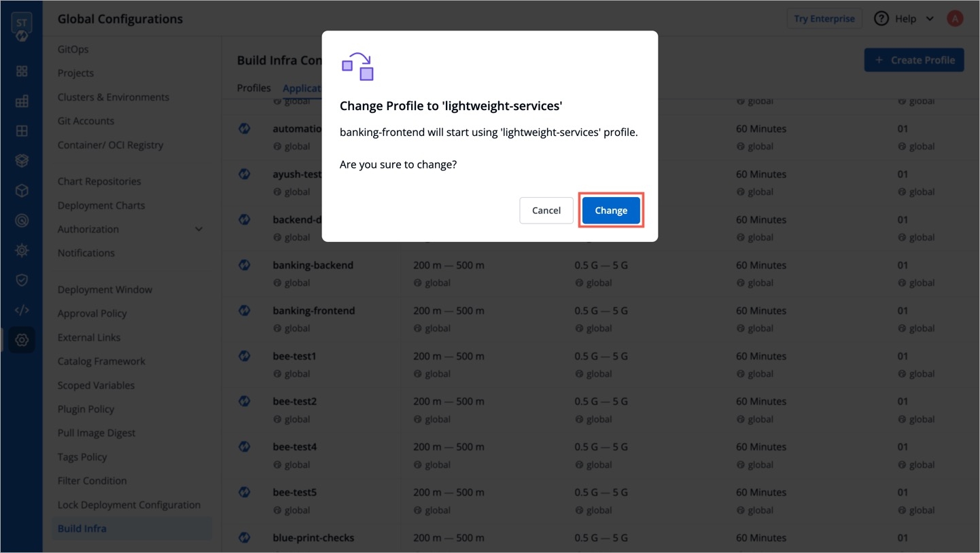The image size is (980, 553).
Task: Switch to the Profiles tab
Action: coord(253,88)
